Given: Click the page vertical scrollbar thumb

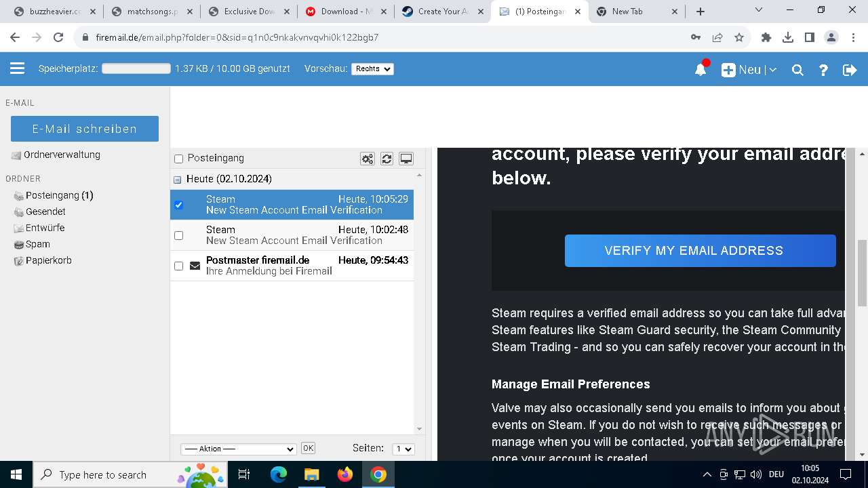Looking at the screenshot, I should pyautogui.click(x=862, y=272).
